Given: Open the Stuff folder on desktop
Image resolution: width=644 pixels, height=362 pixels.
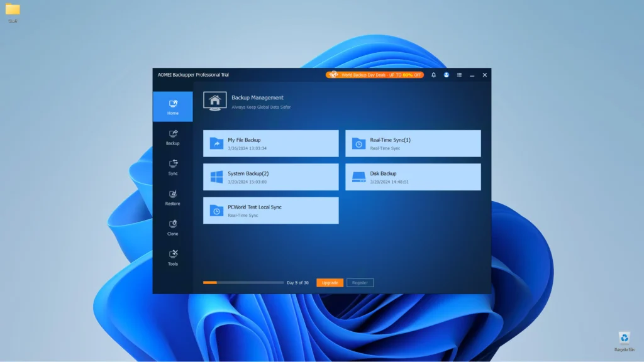Looking at the screenshot, I should (13, 13).
